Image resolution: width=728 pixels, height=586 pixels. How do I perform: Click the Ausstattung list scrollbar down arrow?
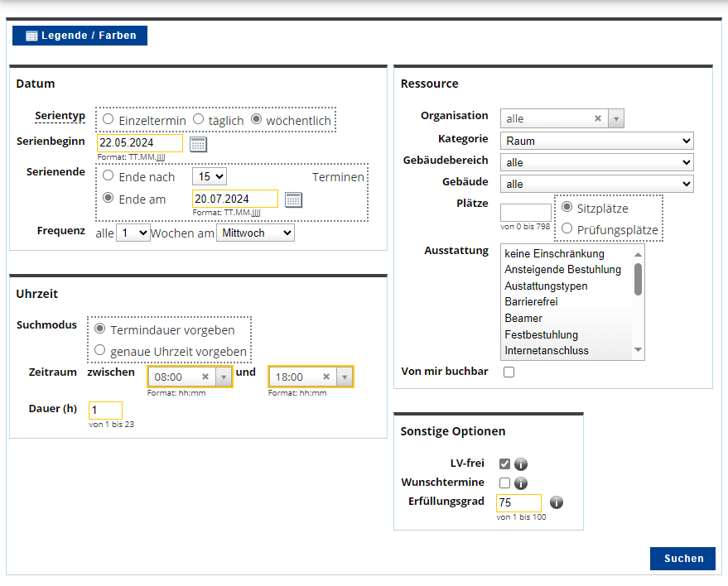(638, 350)
